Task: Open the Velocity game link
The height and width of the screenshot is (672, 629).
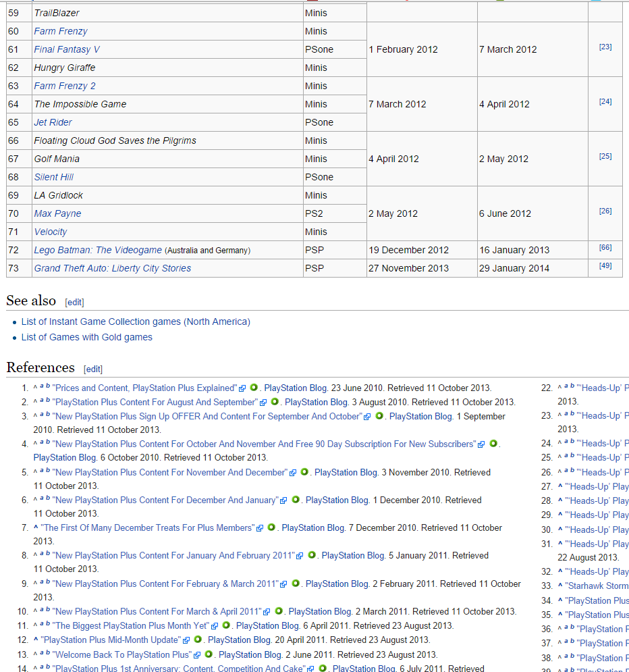Action: click(x=51, y=232)
